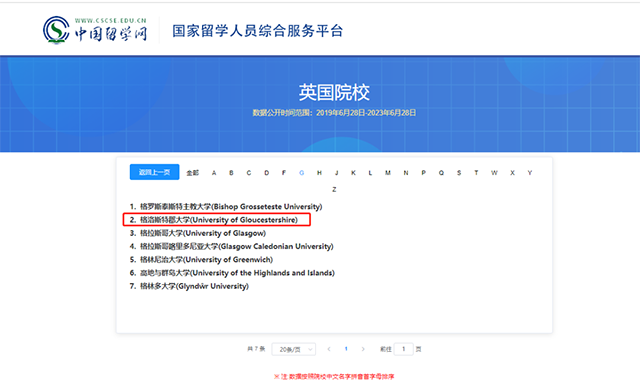Go to the next page arrow
Viewport: 640px width, 382px height.
(x=363, y=349)
